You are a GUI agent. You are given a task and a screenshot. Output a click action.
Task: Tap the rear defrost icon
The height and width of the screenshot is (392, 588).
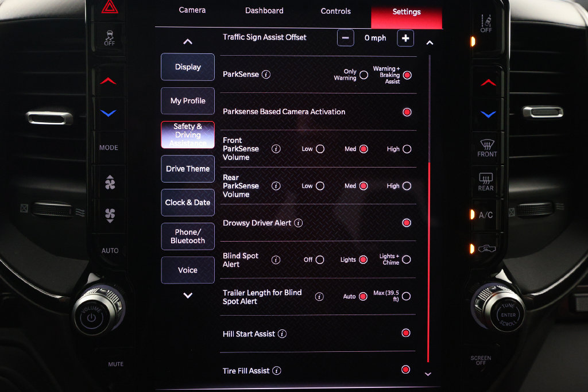(x=486, y=182)
